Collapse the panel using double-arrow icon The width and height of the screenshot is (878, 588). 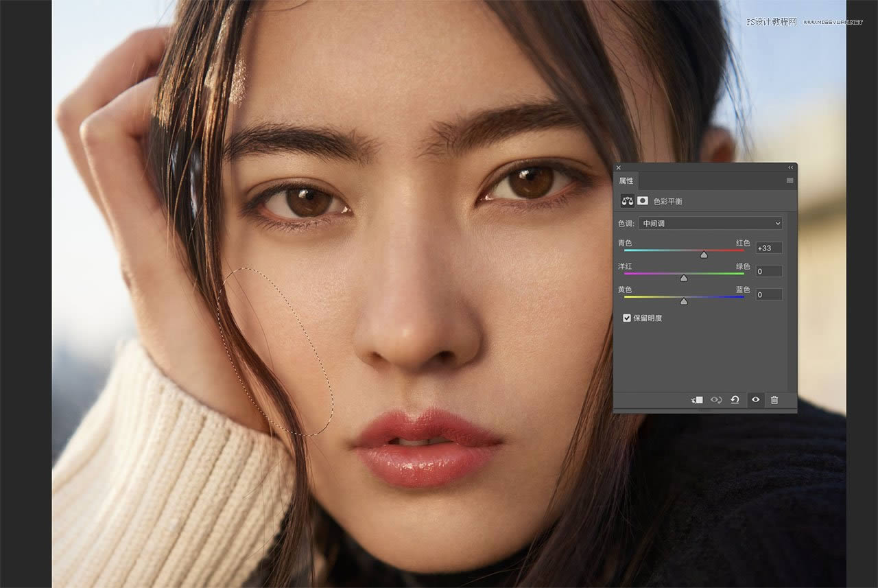[x=790, y=167]
